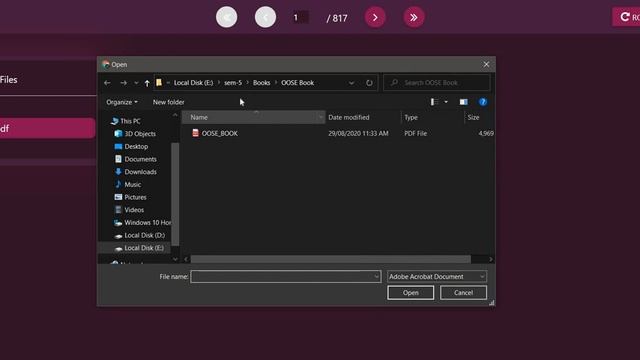
Task: Click the rotate button at top right
Action: (626, 17)
